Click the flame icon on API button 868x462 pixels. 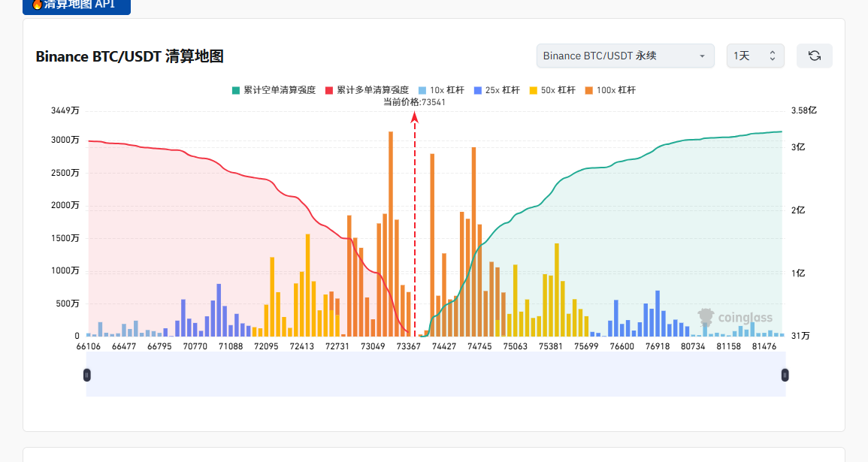coord(37,5)
